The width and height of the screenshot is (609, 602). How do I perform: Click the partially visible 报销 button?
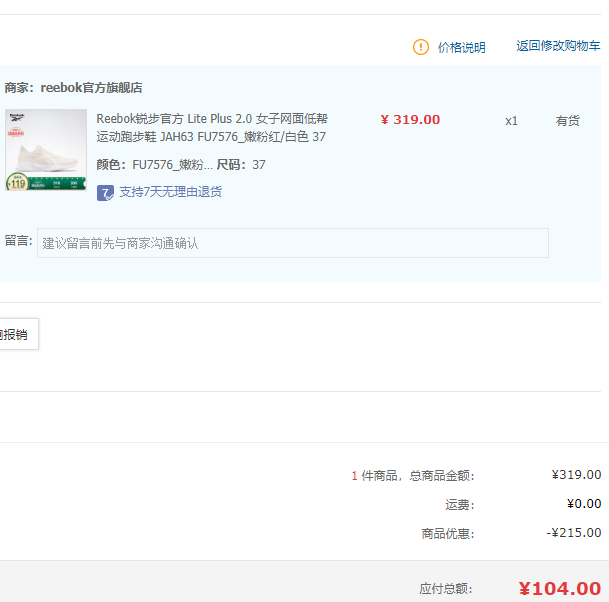(x=17, y=334)
